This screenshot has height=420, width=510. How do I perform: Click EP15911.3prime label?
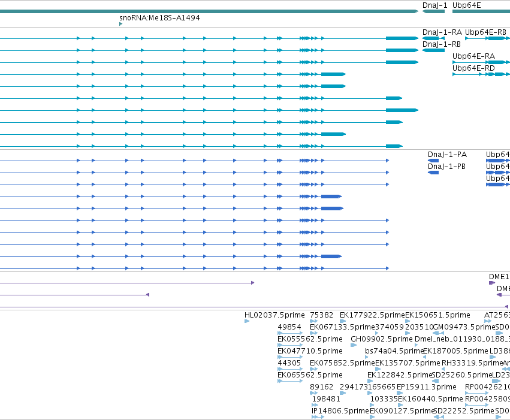427,387
